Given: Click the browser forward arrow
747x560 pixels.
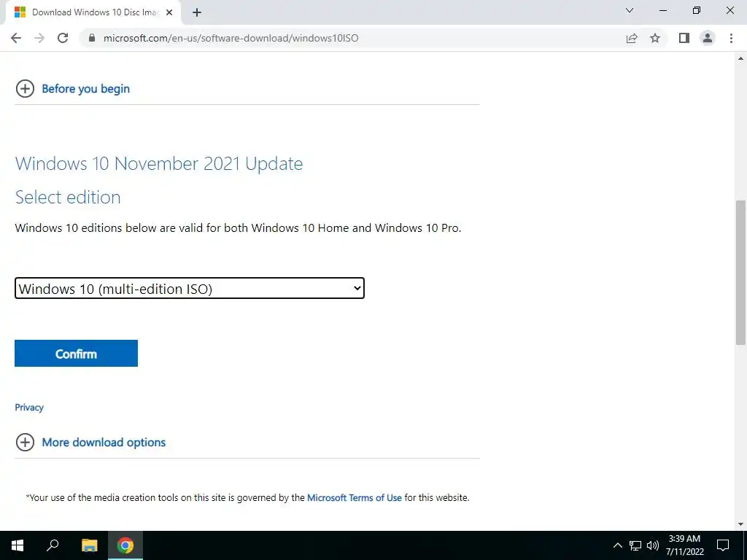Looking at the screenshot, I should (39, 38).
